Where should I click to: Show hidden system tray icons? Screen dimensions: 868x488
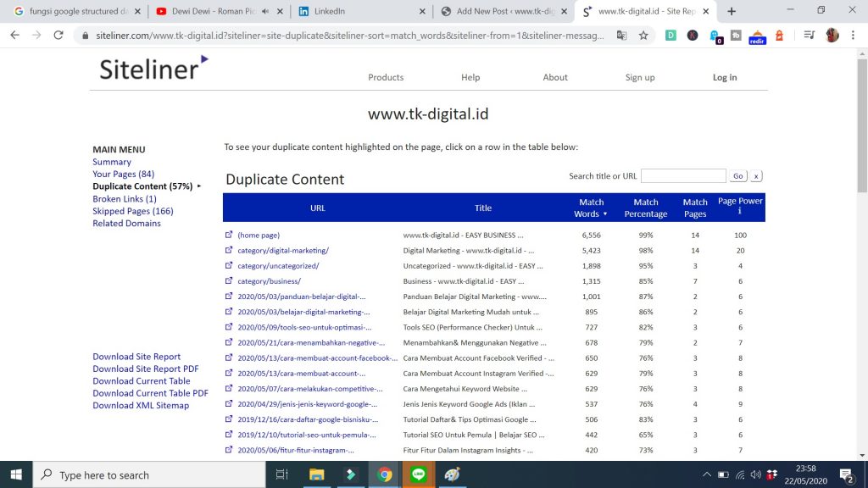point(706,475)
